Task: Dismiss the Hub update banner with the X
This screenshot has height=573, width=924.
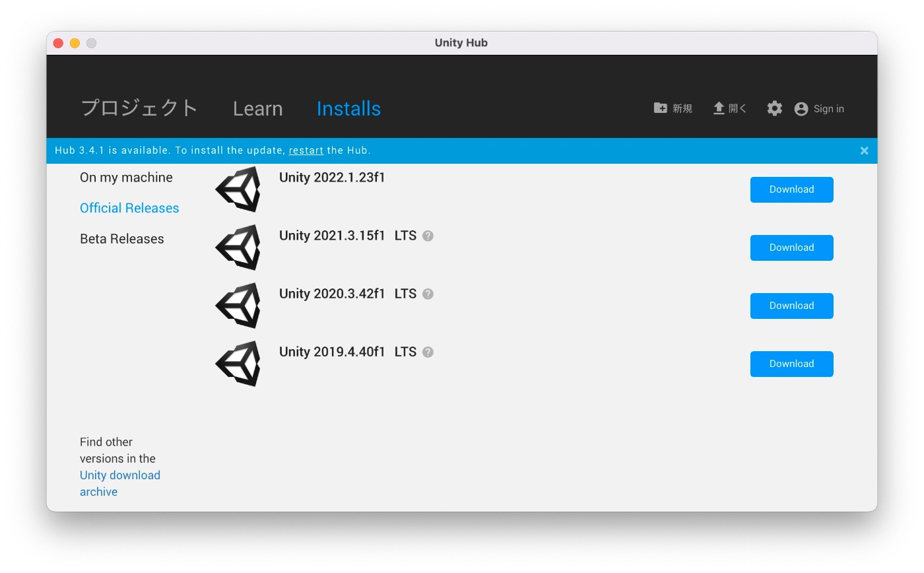Action: [x=864, y=151]
